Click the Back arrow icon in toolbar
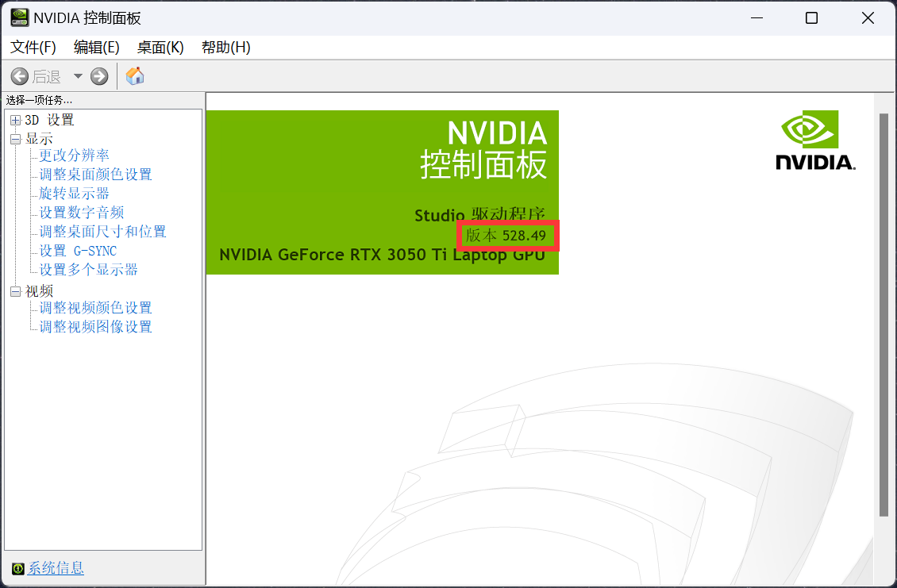897x588 pixels. (20, 76)
